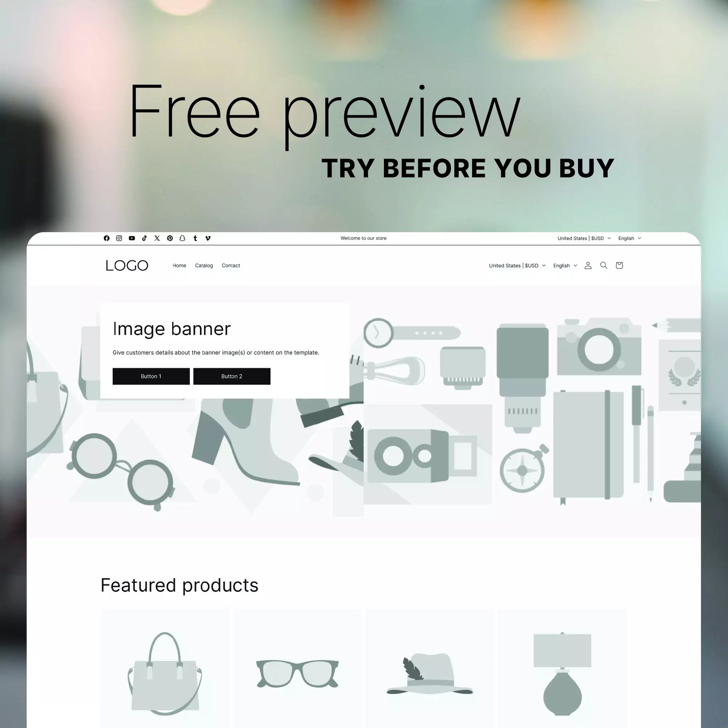Click the search icon in navigation
Image resolution: width=728 pixels, height=728 pixels.
(603, 265)
